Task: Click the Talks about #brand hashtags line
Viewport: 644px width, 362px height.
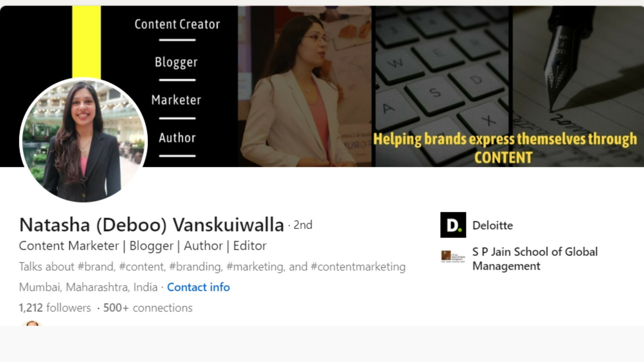Action: [212, 267]
